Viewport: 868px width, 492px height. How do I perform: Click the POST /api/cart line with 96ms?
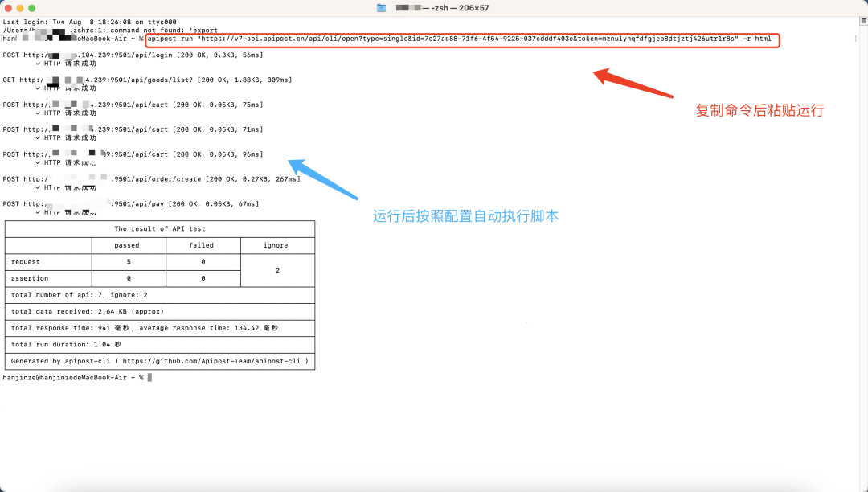133,154
